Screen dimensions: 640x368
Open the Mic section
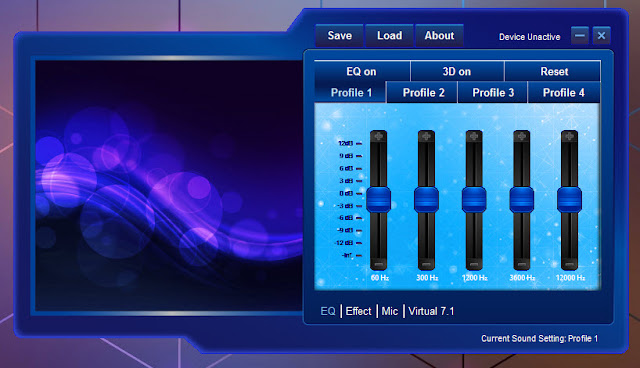tap(390, 311)
